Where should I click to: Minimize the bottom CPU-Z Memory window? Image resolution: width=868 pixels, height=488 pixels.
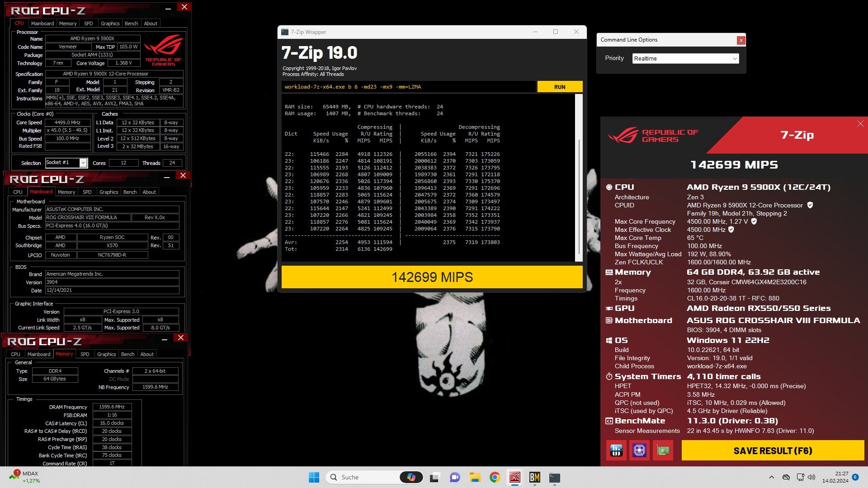coord(165,339)
